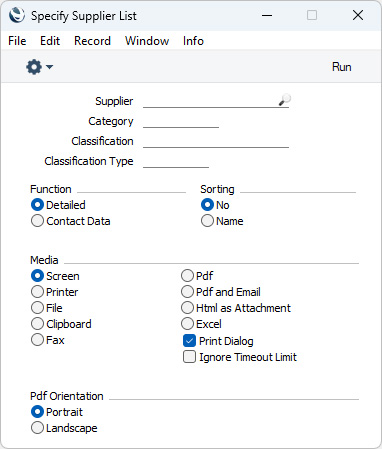
Task: Open the Window menu
Action: pos(147,41)
